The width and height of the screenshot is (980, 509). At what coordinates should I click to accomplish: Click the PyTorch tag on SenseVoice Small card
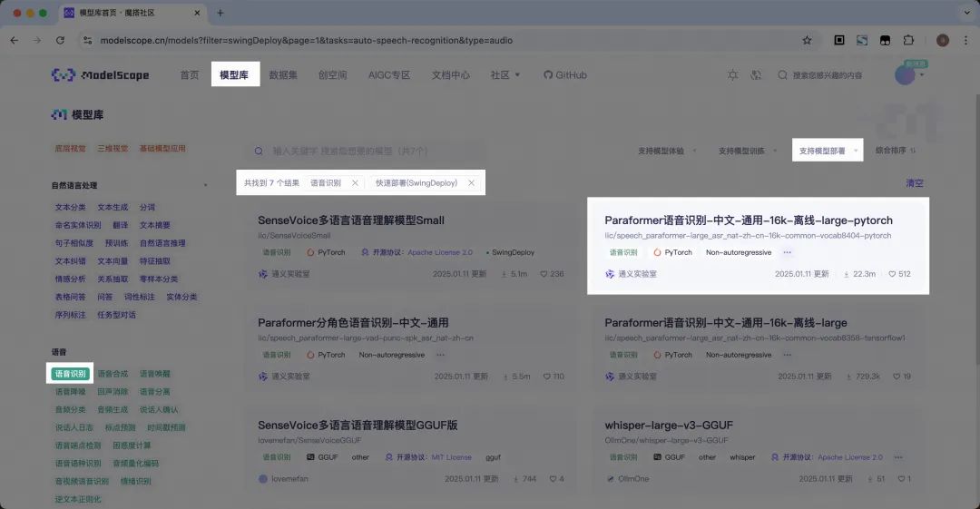(326, 252)
